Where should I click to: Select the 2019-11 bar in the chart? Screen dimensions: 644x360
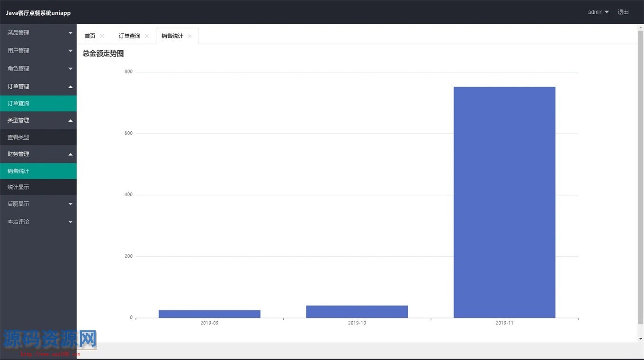pyautogui.click(x=504, y=202)
